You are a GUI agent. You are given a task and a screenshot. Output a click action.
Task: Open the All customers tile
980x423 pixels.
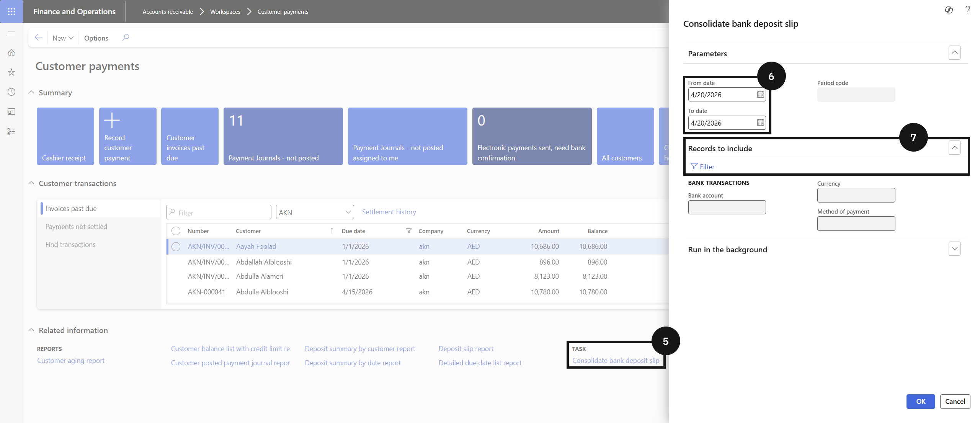626,136
